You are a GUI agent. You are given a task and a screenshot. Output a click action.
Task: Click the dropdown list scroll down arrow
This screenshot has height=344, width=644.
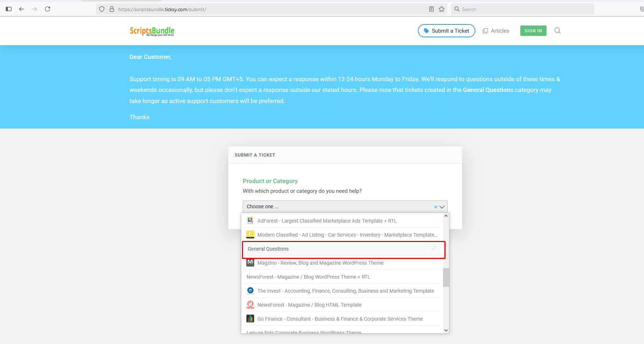click(446, 330)
